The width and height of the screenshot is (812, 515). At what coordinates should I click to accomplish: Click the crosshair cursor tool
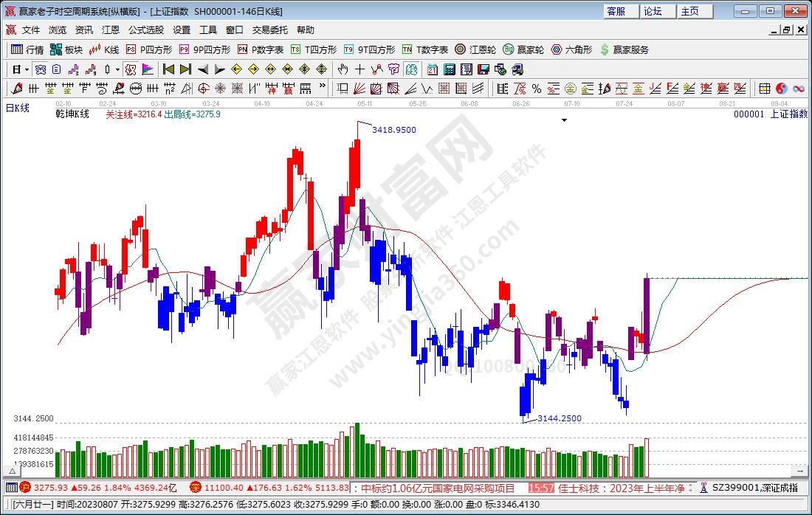click(359, 69)
